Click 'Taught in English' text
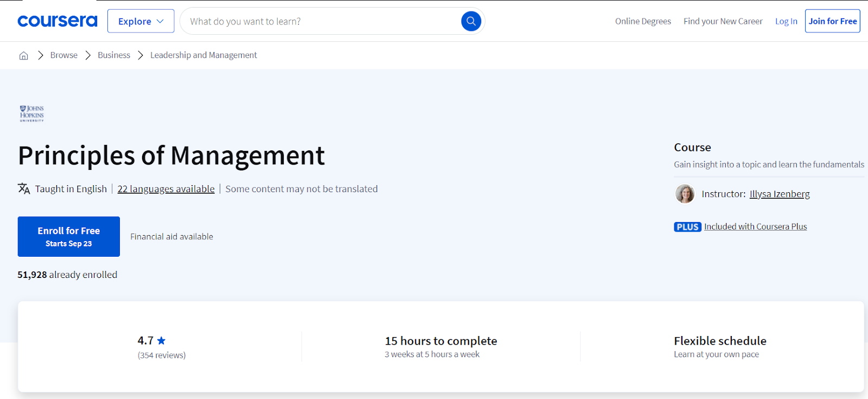Viewport: 868px width, 399px height. (x=71, y=189)
